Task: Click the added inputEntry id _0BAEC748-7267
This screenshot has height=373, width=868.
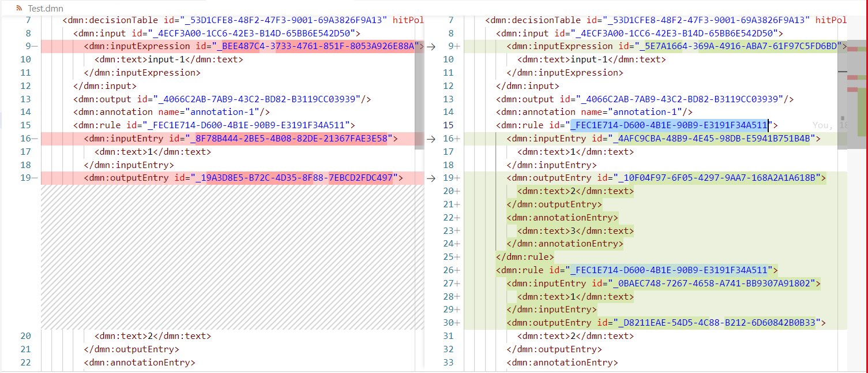Action: [x=712, y=284]
